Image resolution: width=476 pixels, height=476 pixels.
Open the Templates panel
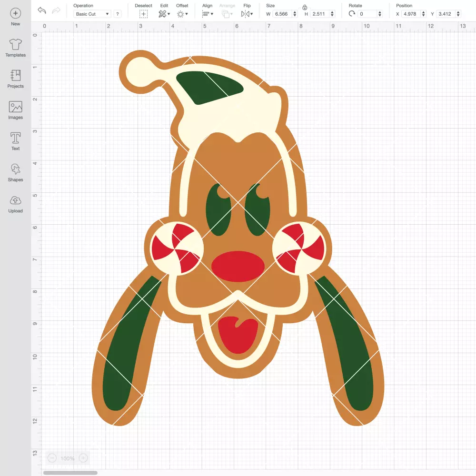[x=16, y=48]
